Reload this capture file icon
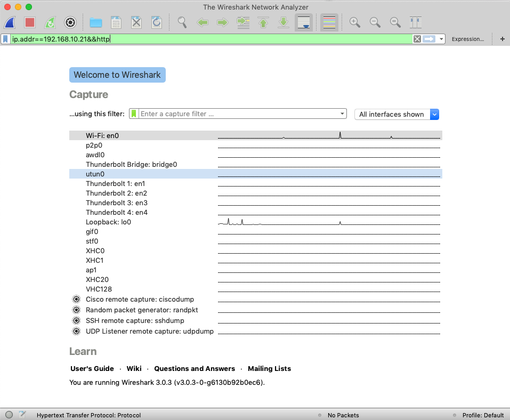The image size is (510, 420). 157,22
